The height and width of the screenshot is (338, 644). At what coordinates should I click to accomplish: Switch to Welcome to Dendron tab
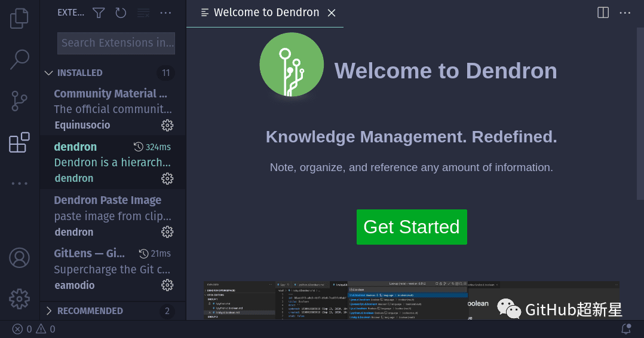point(265,13)
